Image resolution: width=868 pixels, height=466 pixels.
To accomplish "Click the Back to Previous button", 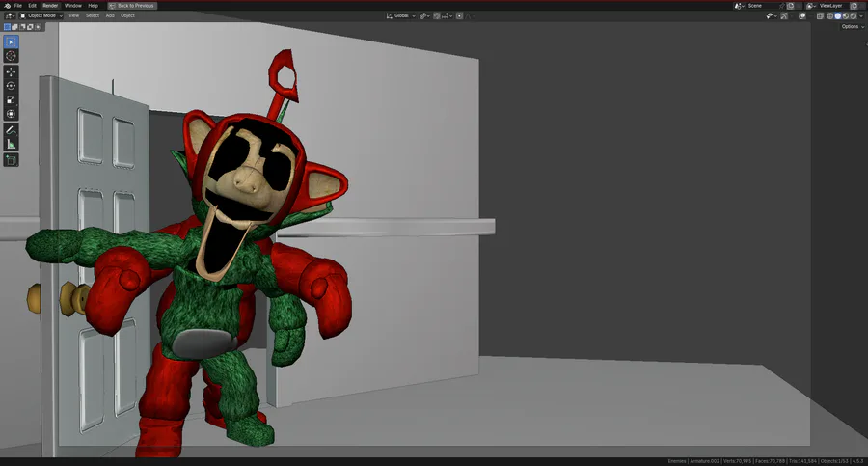I will (132, 6).
